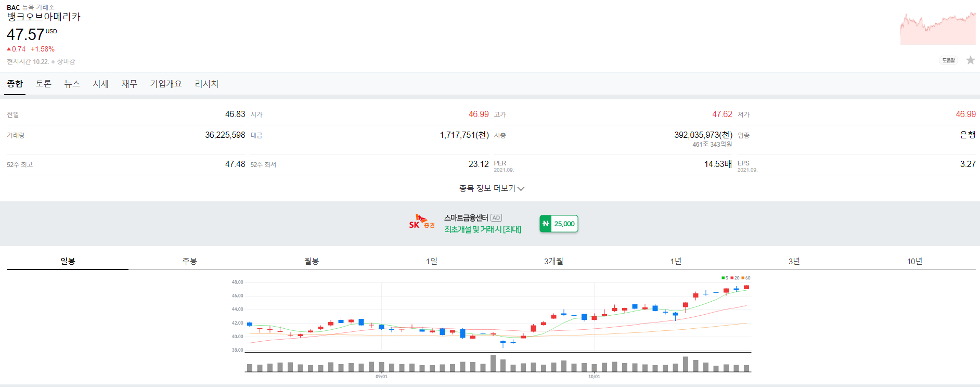This screenshot has height=387, width=980.
Task: Click the 거래량 value 36,225,598
Action: pyautogui.click(x=225, y=135)
